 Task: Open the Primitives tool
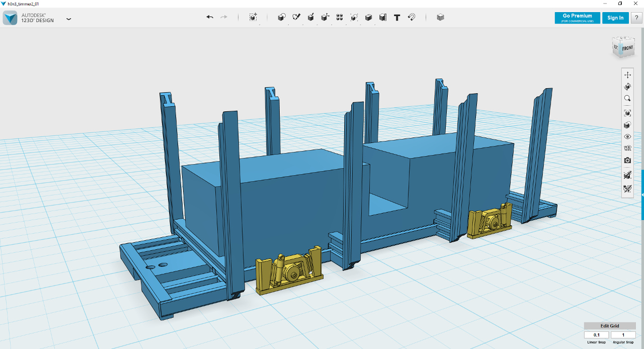[282, 17]
